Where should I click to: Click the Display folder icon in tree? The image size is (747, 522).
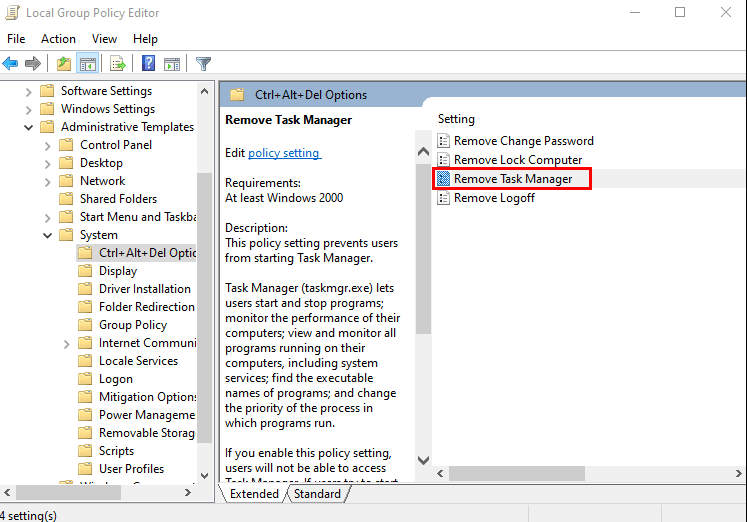tap(85, 271)
